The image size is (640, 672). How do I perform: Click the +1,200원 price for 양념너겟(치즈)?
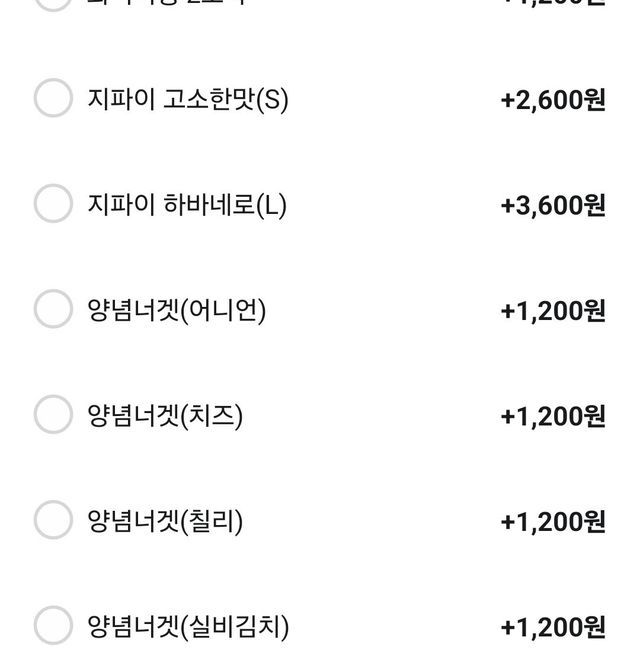click(553, 416)
